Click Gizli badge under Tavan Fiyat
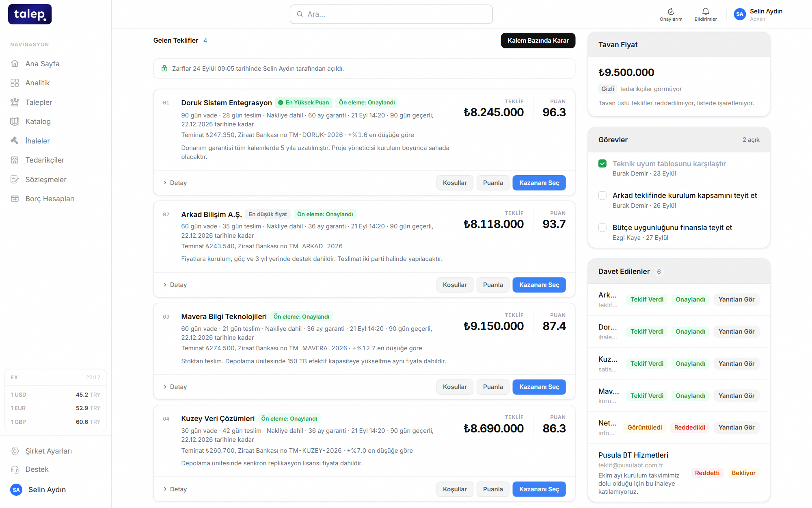This screenshot has width=812, height=508. pos(608,89)
